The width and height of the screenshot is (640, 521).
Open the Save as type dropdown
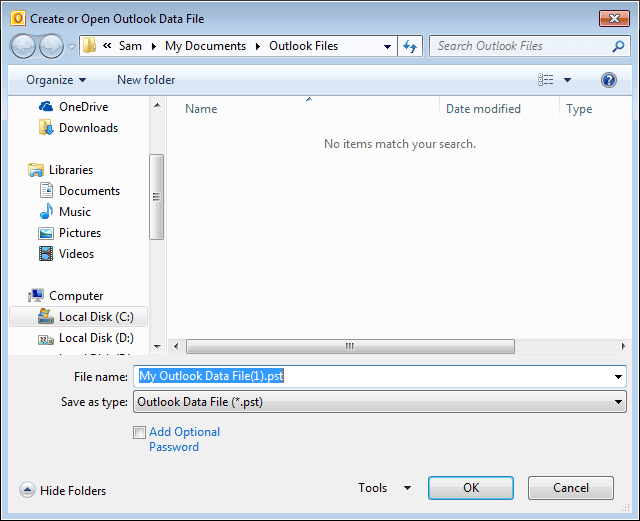(380, 402)
